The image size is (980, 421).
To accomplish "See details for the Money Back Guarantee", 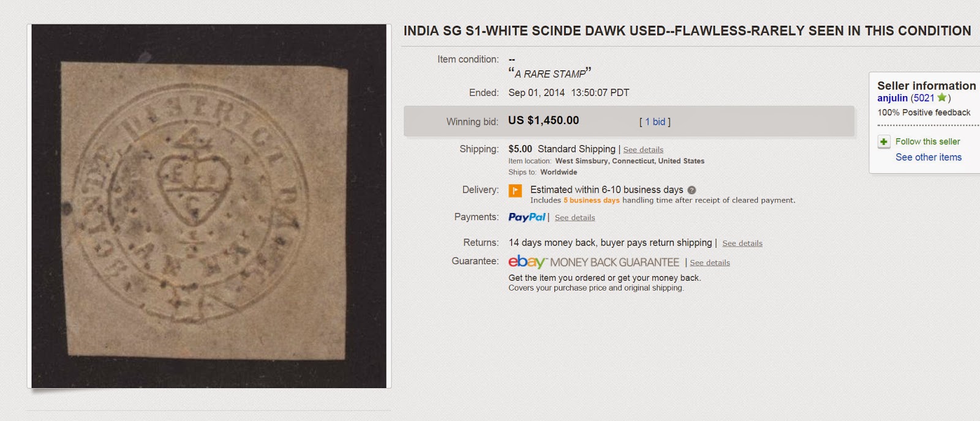I will (x=709, y=263).
